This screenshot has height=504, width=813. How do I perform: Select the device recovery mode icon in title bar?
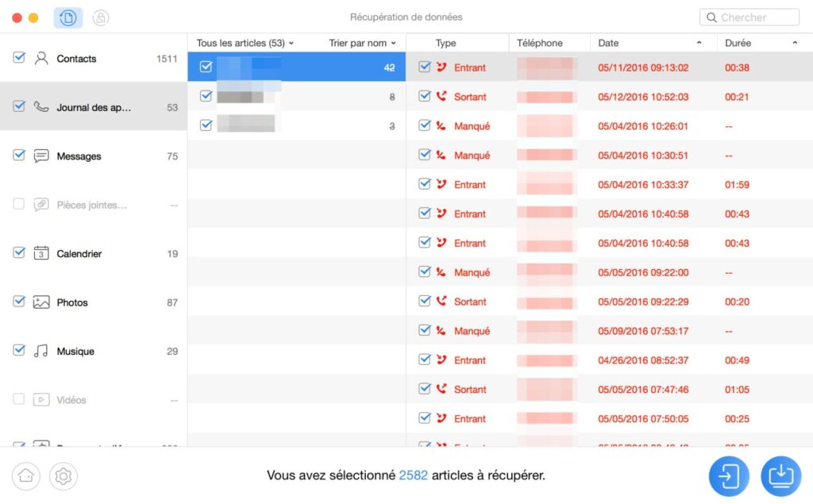pyautogui.click(x=68, y=17)
